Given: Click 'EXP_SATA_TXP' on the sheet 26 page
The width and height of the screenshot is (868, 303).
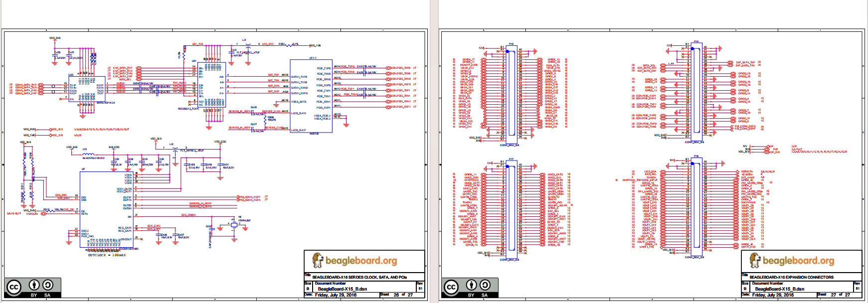Looking at the screenshot, I should (123, 68).
